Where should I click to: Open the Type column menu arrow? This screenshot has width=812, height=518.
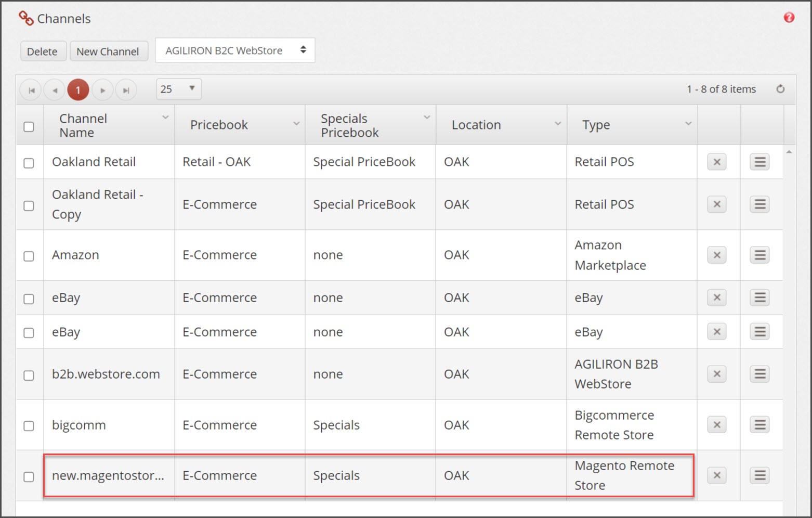click(688, 124)
